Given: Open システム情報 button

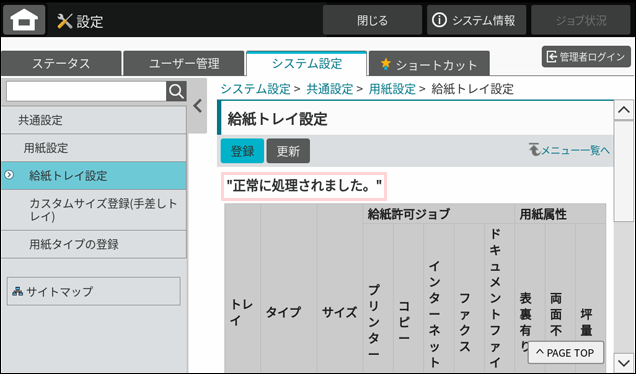Looking at the screenshot, I should click(x=476, y=20).
